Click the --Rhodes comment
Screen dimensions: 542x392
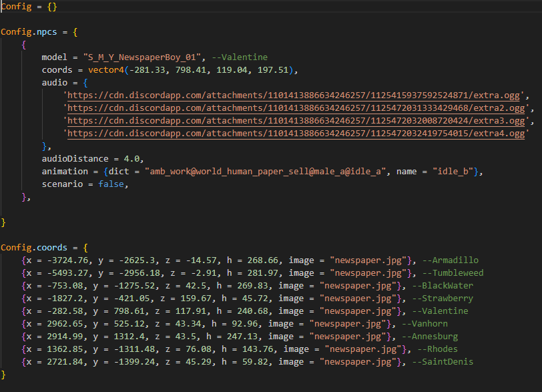click(x=438, y=349)
